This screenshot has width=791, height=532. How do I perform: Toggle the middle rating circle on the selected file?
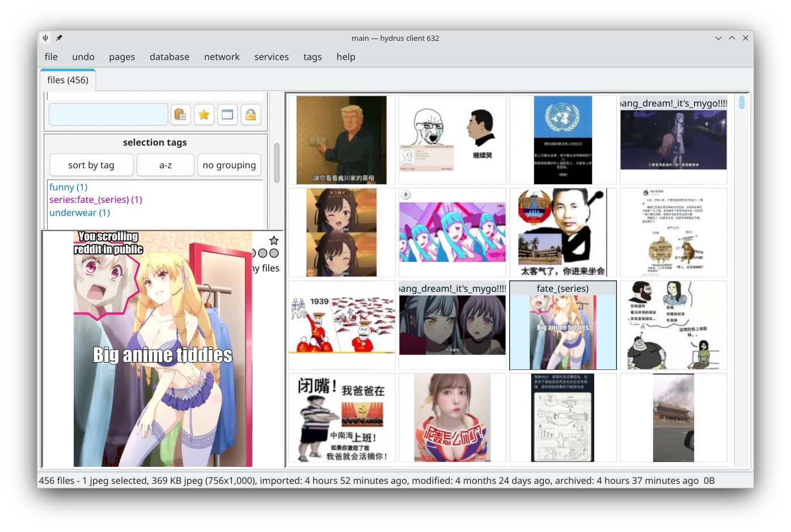[263, 253]
